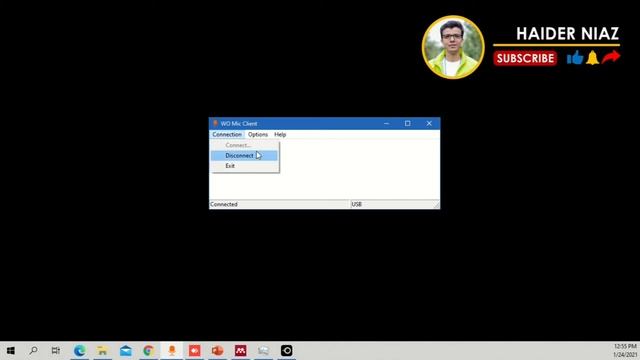Open taskbar Search

[33, 351]
